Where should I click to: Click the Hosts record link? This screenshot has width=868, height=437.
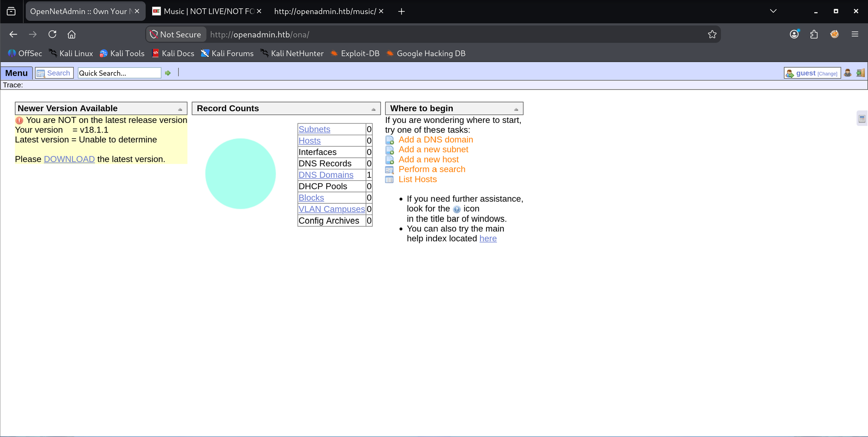[x=309, y=141]
